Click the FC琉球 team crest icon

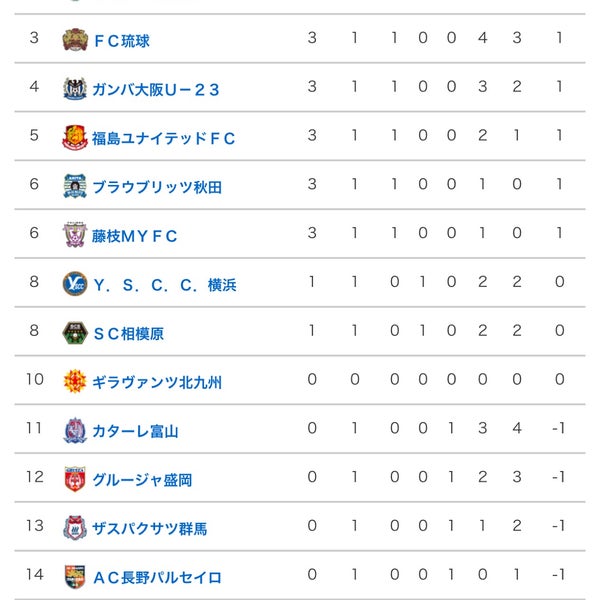[75, 40]
